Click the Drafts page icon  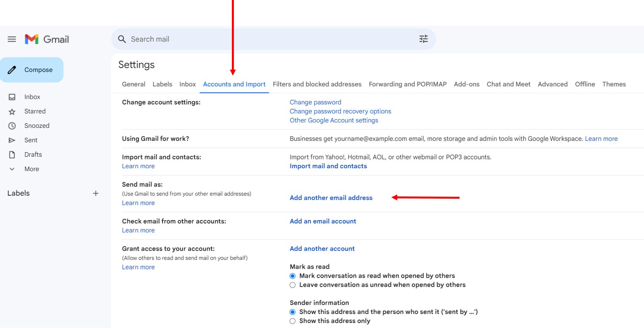coord(12,155)
